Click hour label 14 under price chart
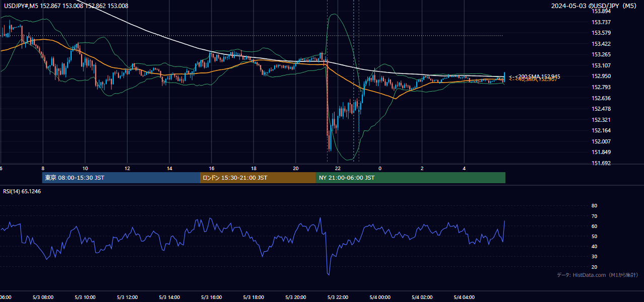This screenshot has height=302, width=644. click(169, 168)
